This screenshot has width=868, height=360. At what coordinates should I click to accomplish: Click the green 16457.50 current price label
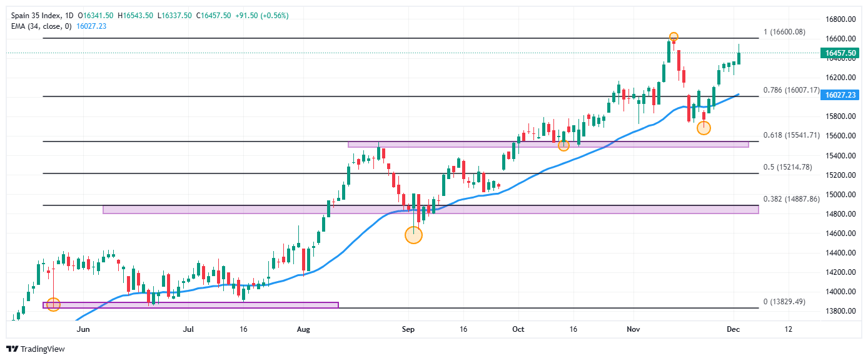(840, 54)
